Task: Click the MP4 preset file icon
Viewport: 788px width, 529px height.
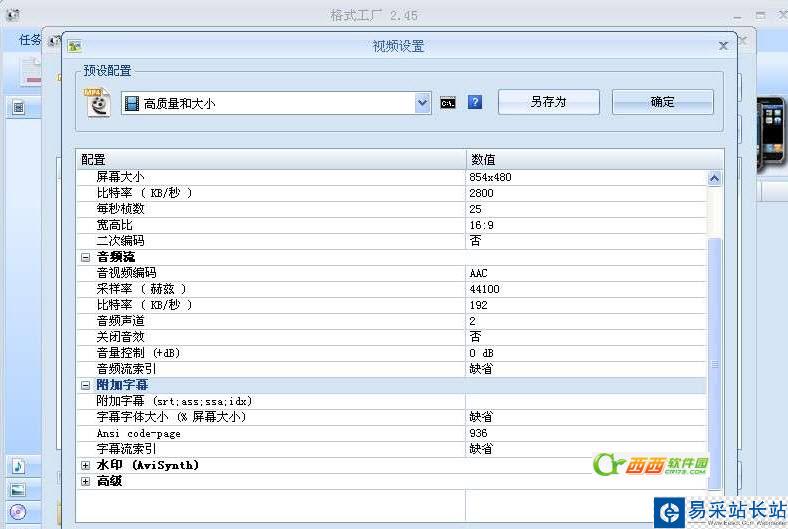Action: [x=97, y=102]
